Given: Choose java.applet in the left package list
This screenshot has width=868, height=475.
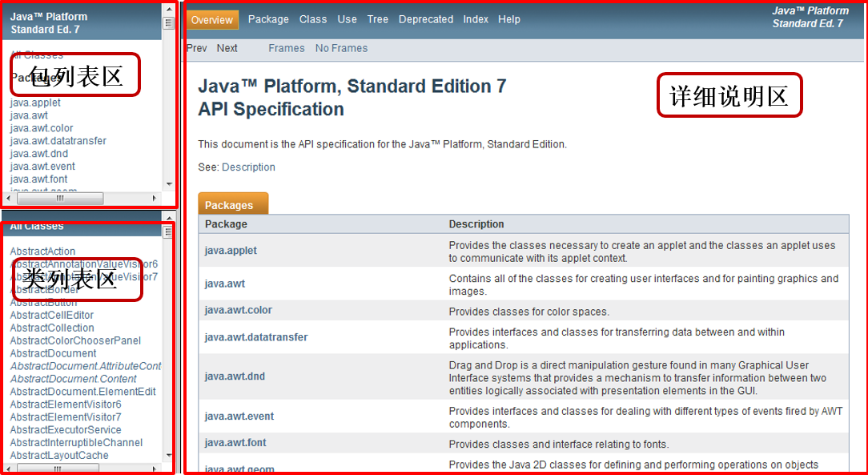Looking at the screenshot, I should click(35, 103).
